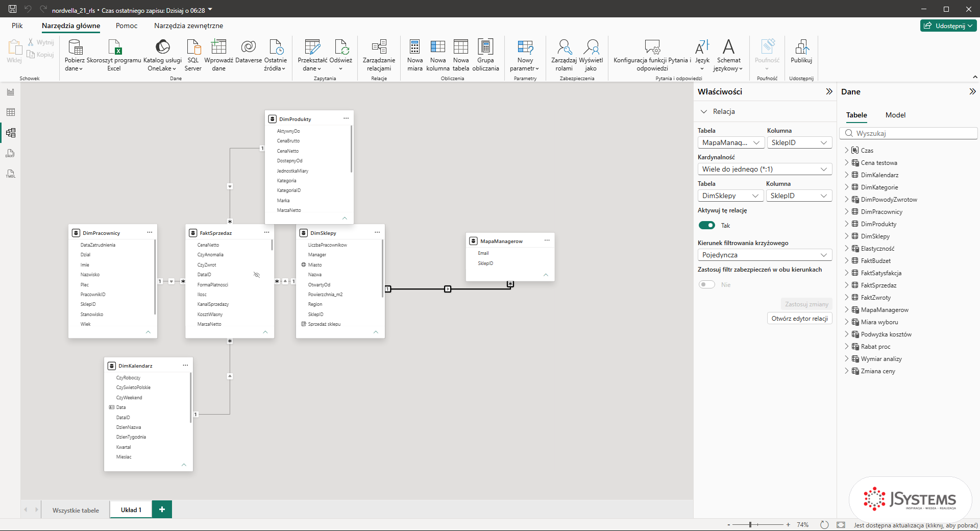Image resolution: width=980 pixels, height=531 pixels.
Task: Open Narzędzia zewnętrzne ribbon tab
Action: tap(188, 26)
